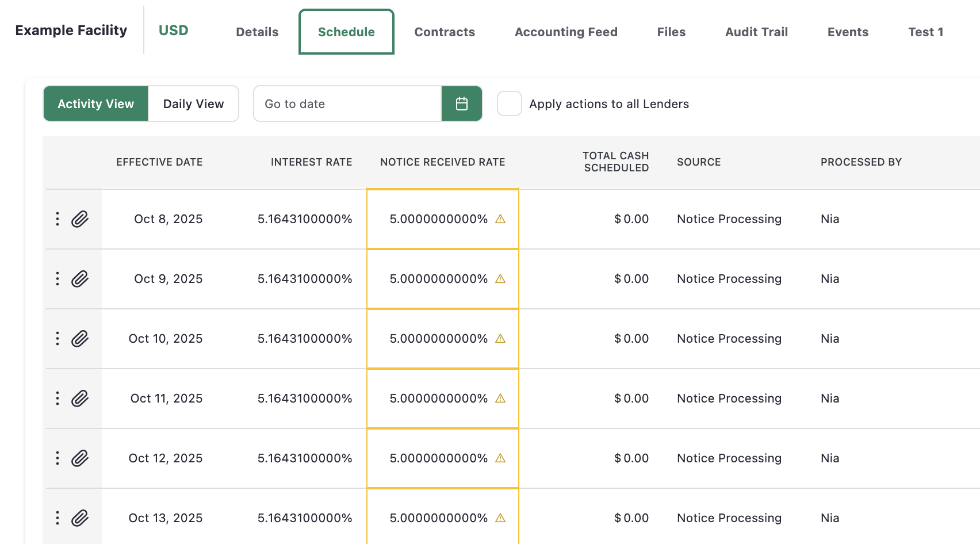This screenshot has width=980, height=544.
Task: Open row menu for Oct 10, 2025
Action: (x=58, y=338)
